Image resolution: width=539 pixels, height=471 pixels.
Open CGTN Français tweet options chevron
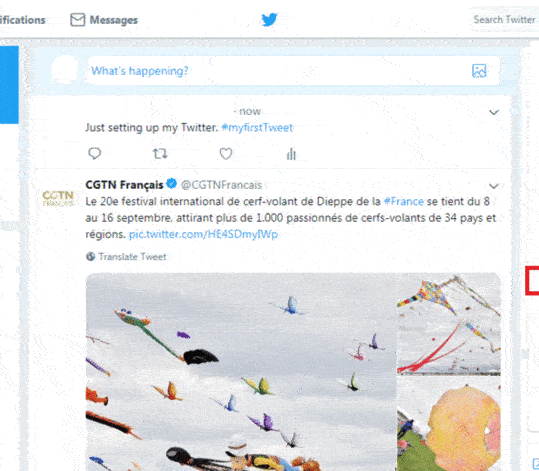click(494, 186)
